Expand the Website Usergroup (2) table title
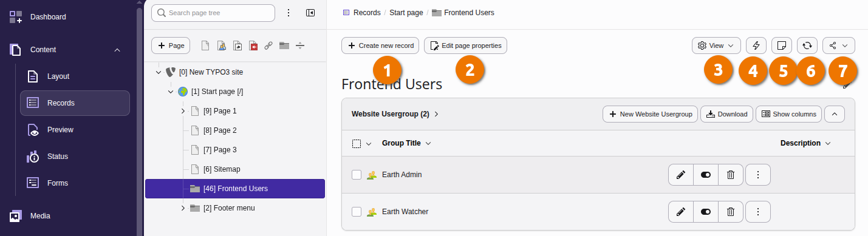 pos(395,114)
